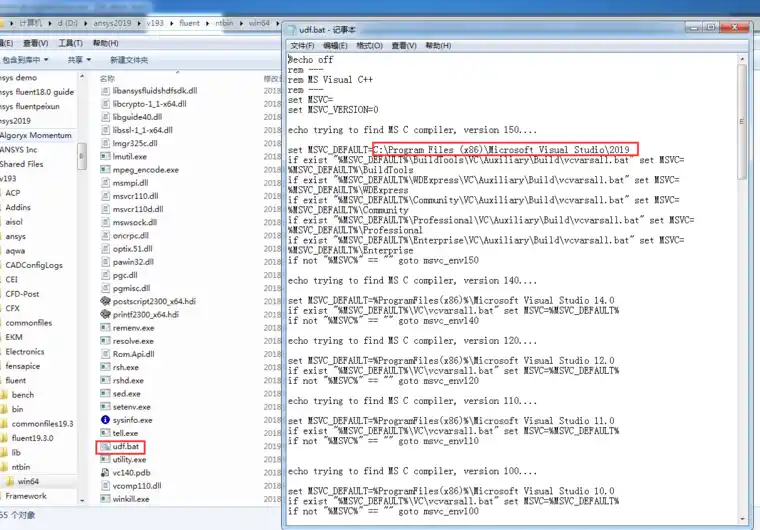Viewport: 760px width, 530px height.
Task: Click the Notepad icon in udf.bat title bar
Action: coord(292,30)
